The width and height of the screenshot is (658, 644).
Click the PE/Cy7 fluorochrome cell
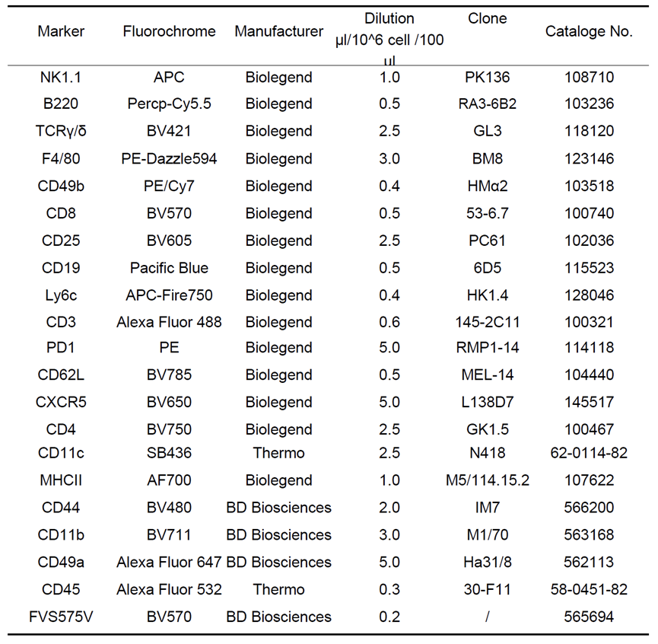click(169, 187)
